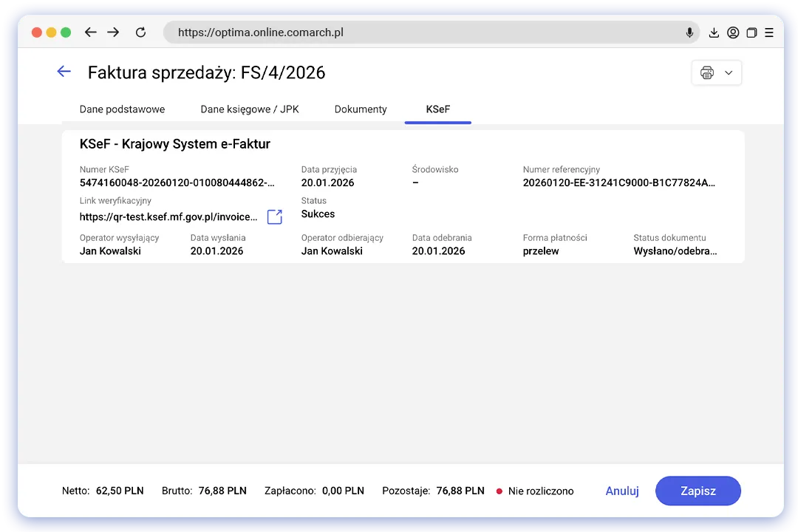Open the Dane księgowe / JPK tab

click(x=249, y=109)
